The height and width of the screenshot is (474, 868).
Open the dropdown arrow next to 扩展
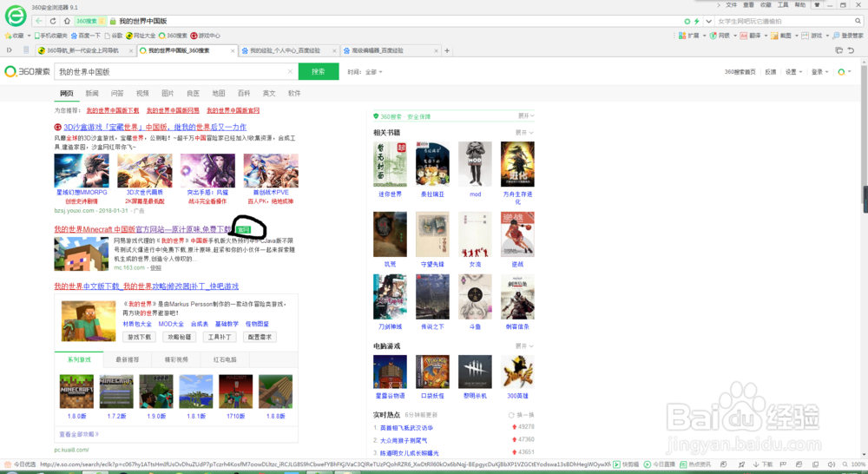704,36
